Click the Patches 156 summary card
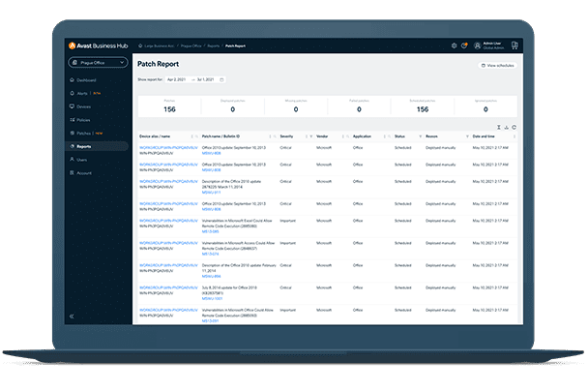This screenshot has height=392, width=588. pyautogui.click(x=169, y=106)
